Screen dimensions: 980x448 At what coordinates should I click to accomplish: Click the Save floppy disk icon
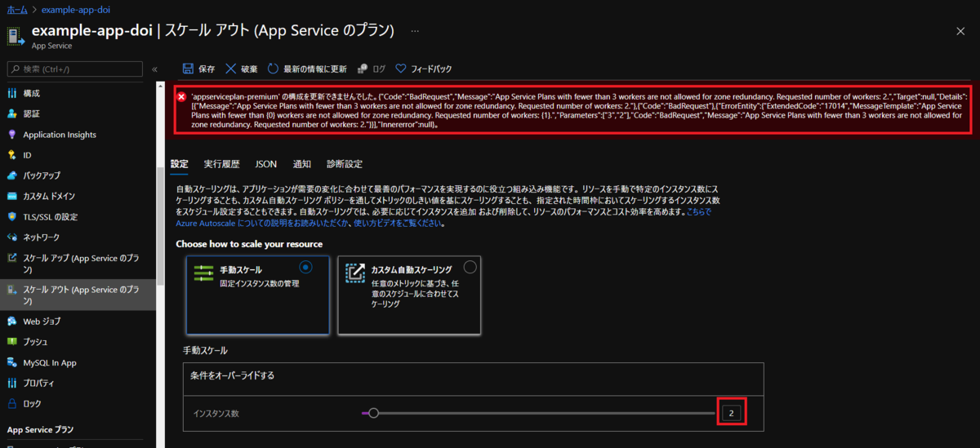188,69
